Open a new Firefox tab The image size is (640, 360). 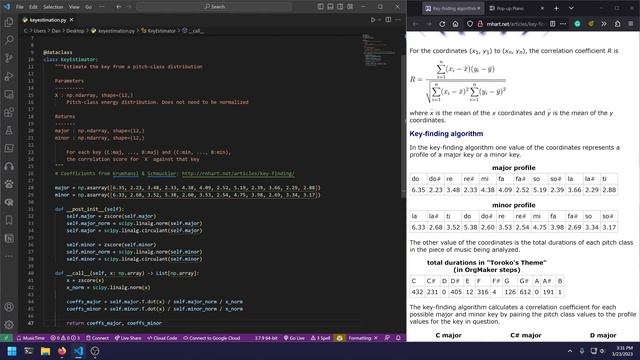[556, 8]
